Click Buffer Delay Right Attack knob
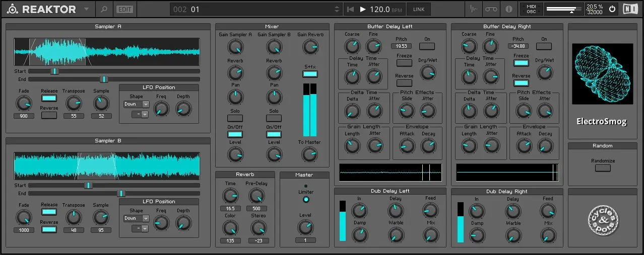 coord(524,146)
